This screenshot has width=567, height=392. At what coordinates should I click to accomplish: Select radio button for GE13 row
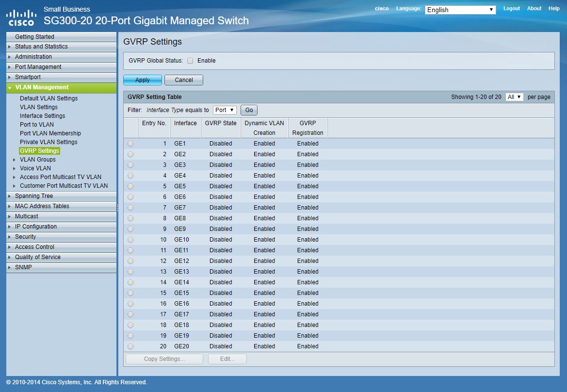[x=130, y=272]
